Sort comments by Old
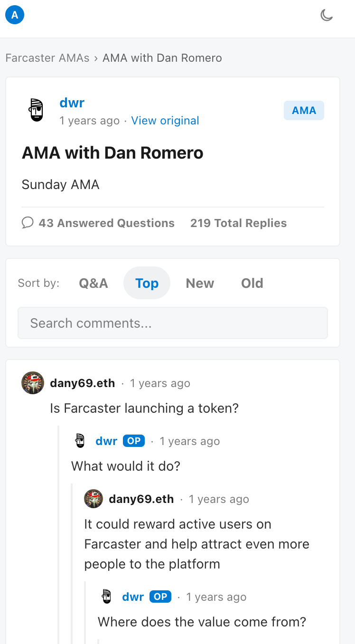Screen dimensions: 355x644 [252, 283]
